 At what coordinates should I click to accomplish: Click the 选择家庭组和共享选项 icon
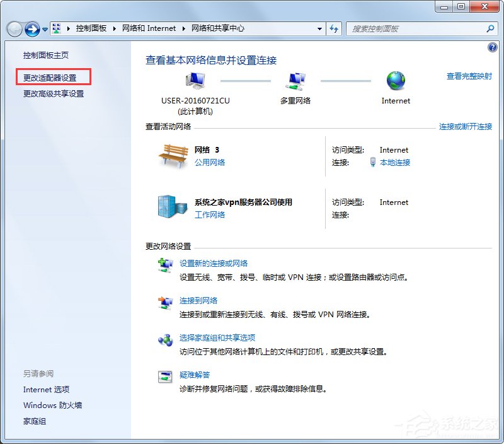coord(165,340)
